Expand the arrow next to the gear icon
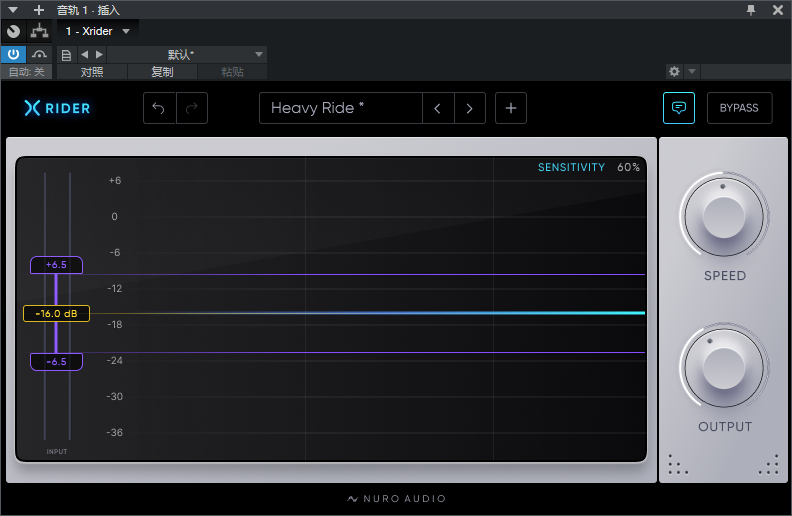Image resolution: width=792 pixels, height=516 pixels. point(692,71)
